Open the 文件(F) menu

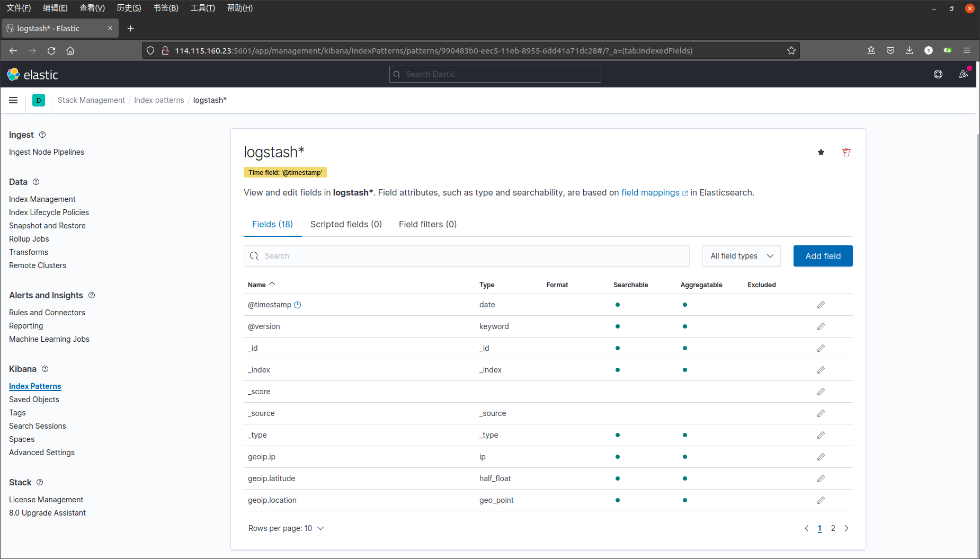pos(19,8)
